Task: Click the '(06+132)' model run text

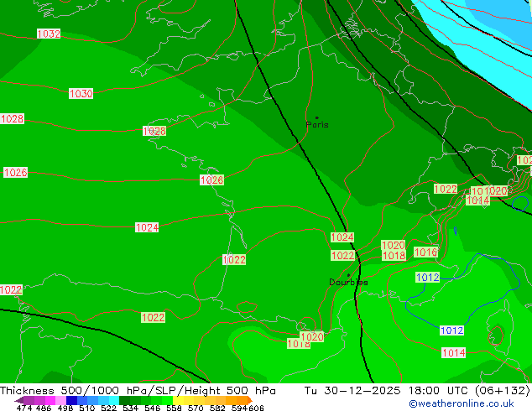Action: (x=503, y=390)
